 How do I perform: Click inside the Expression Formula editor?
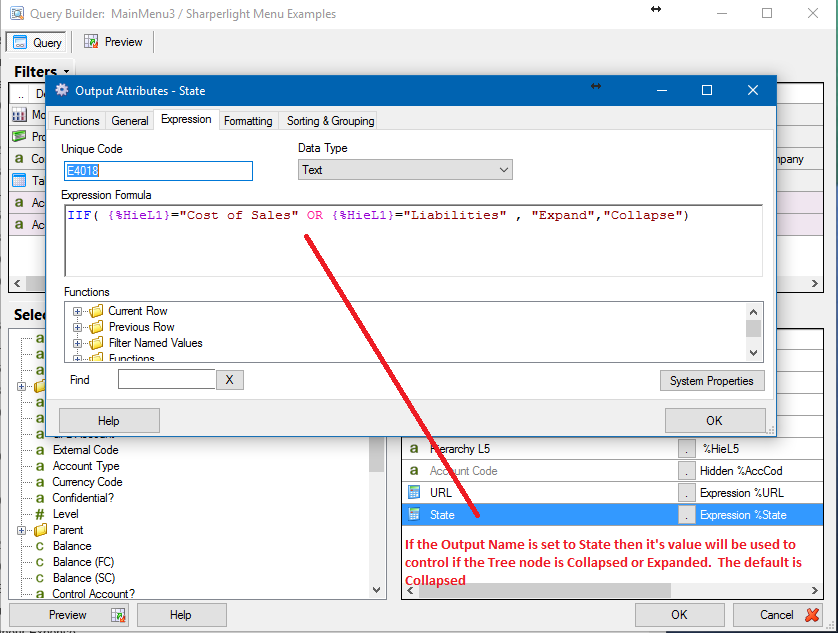[x=414, y=241]
